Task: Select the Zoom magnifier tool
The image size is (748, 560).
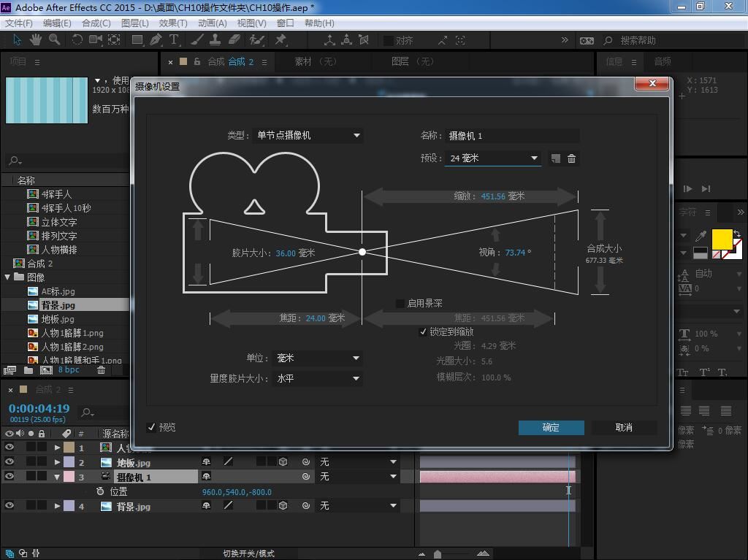Action: coord(54,40)
